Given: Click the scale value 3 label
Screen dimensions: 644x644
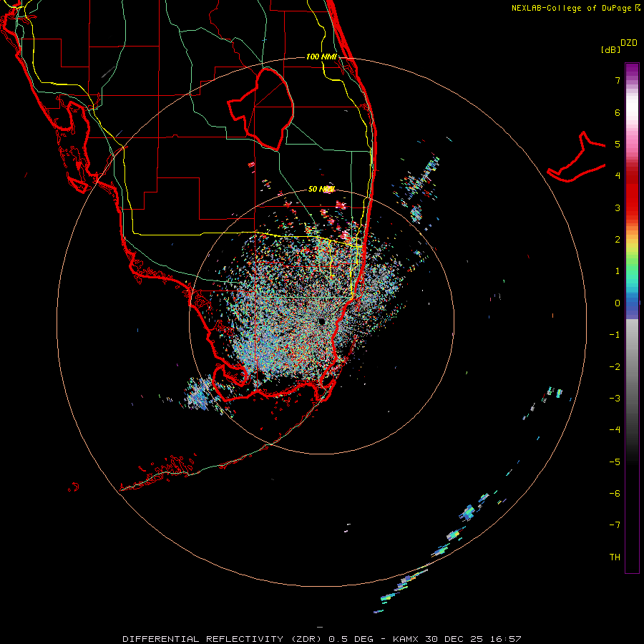Looking at the screenshot, I should (618, 208).
